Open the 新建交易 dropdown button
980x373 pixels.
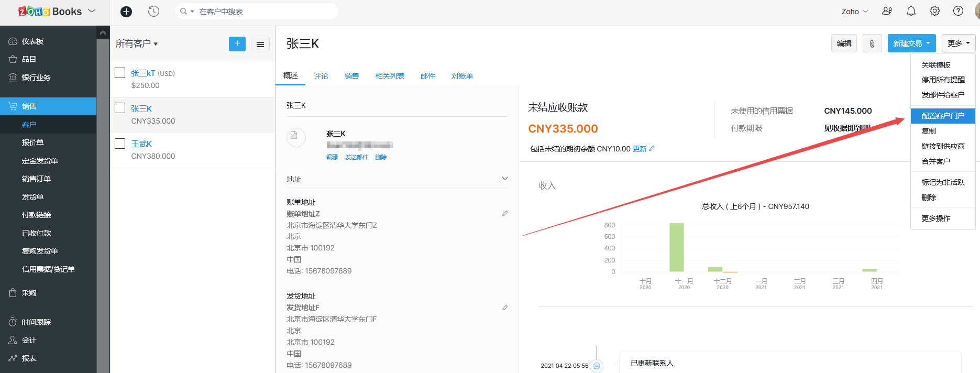click(911, 43)
